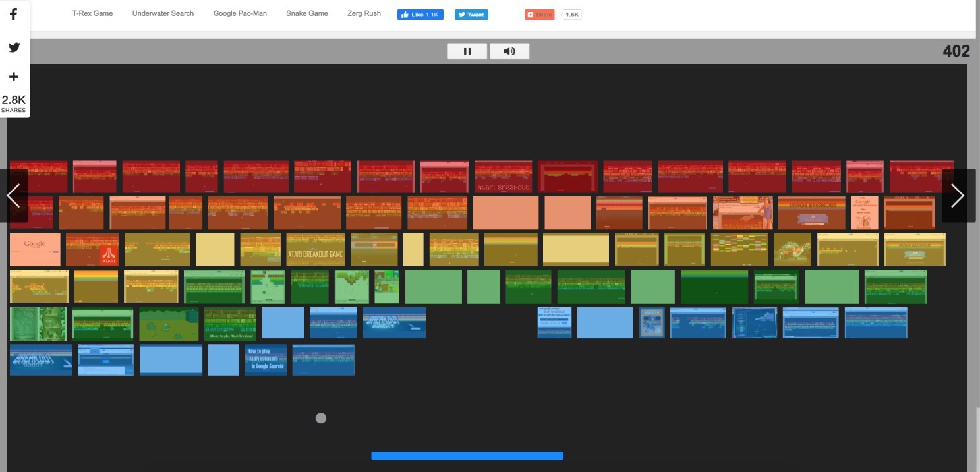Click the blue Tweet button
Image resolution: width=980 pixels, height=472 pixels.
(471, 15)
